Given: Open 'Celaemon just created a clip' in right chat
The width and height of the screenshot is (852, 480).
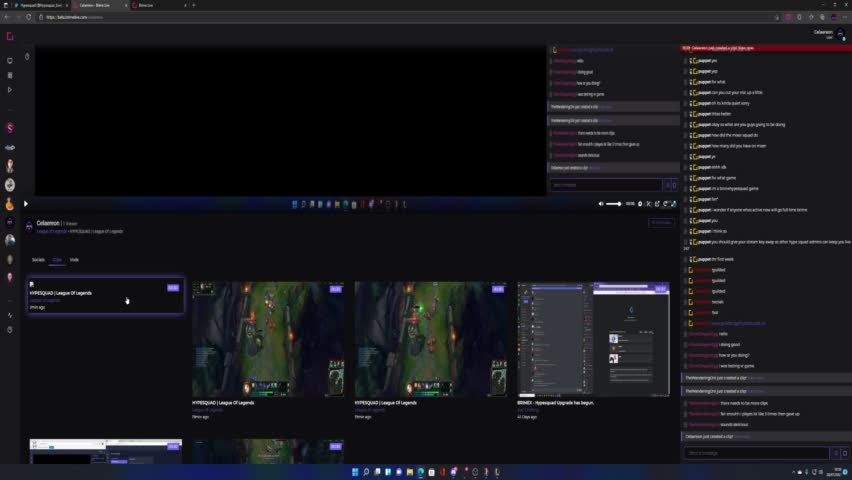Looking at the screenshot, I should pos(766,437).
